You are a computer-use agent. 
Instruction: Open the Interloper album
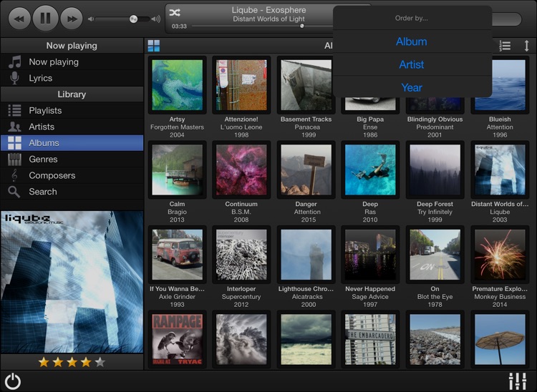(241, 255)
